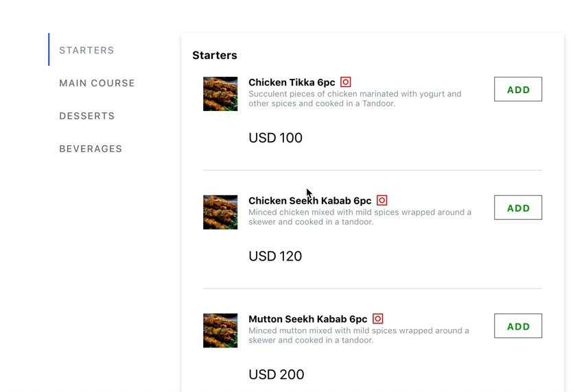Image resolution: width=575 pixels, height=392 pixels.
Task: Add Mutton Seekh Kabab 6pc to cart
Action: (x=518, y=326)
